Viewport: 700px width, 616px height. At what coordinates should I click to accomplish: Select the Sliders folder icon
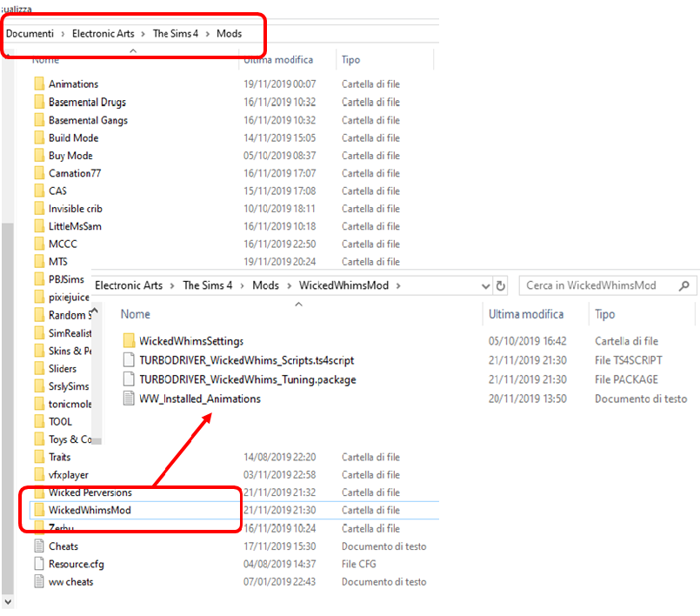(39, 369)
